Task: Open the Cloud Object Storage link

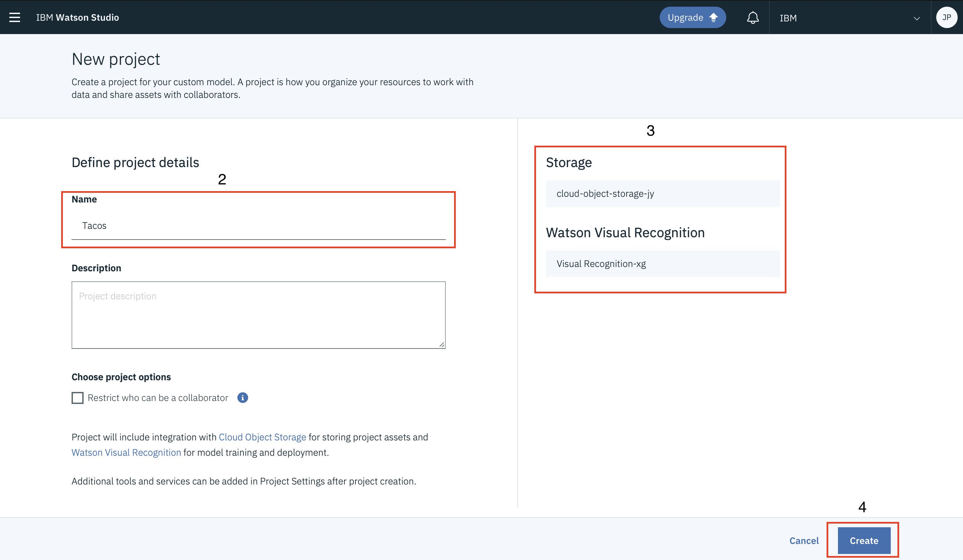Action: tap(262, 437)
